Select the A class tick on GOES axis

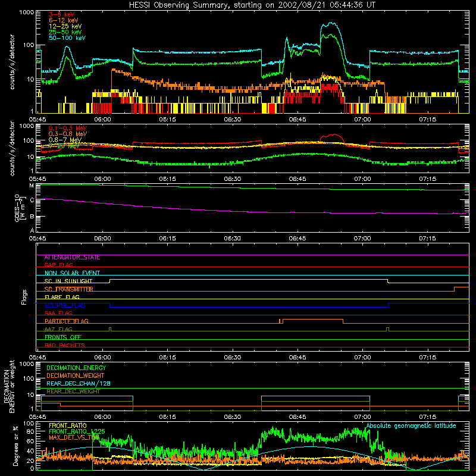pyautogui.click(x=32, y=230)
